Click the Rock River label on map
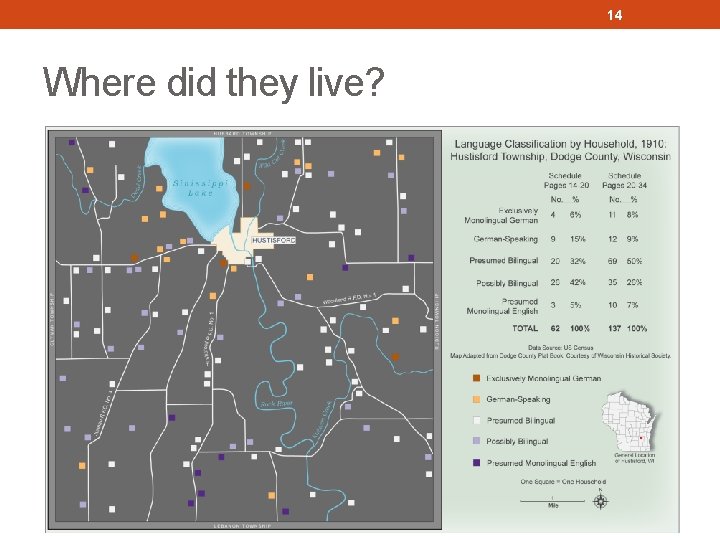This screenshot has width=720, height=540. tap(276, 404)
